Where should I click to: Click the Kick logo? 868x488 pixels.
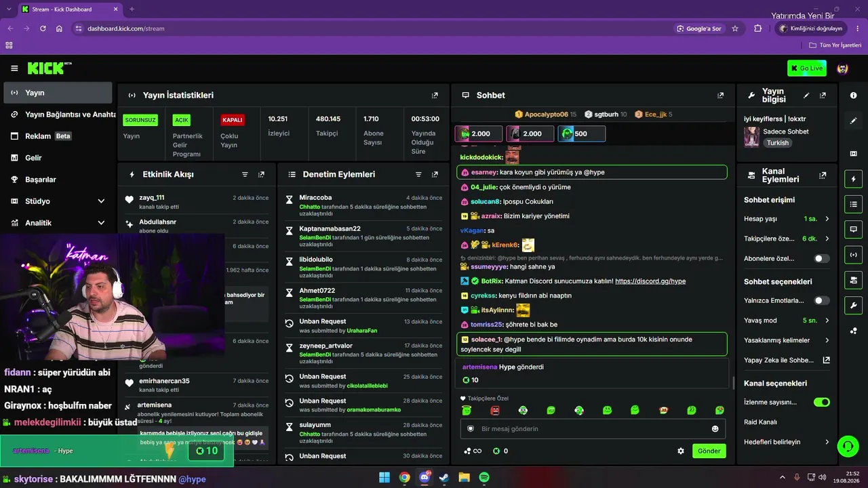(50, 68)
